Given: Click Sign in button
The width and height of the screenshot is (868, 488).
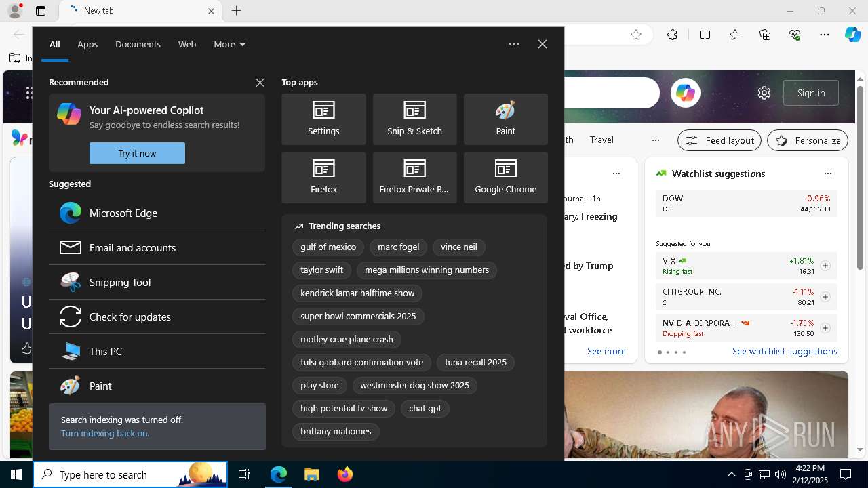Looking at the screenshot, I should pyautogui.click(x=811, y=93).
